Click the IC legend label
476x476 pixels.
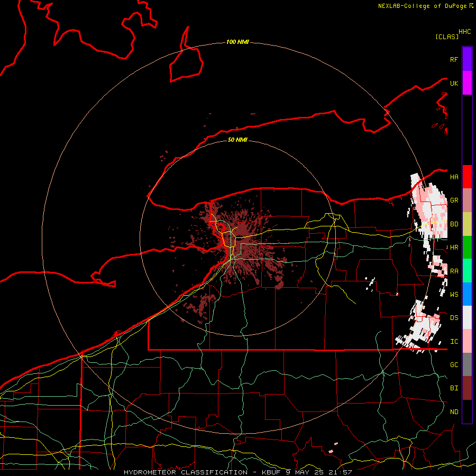(454, 342)
